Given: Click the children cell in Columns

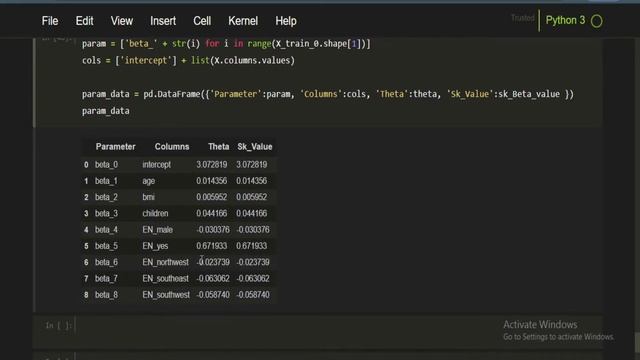Looking at the screenshot, I should click(155, 213).
